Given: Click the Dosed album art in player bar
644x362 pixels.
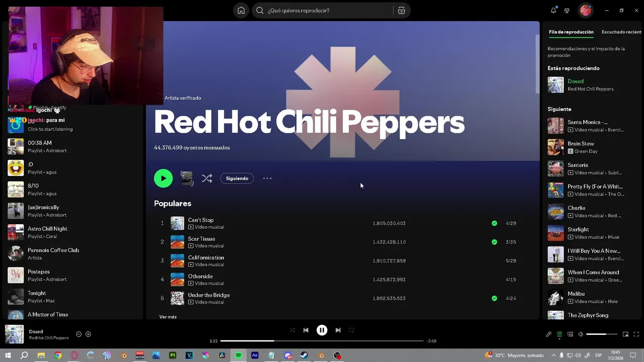Looking at the screenshot, I should pyautogui.click(x=14, y=334).
